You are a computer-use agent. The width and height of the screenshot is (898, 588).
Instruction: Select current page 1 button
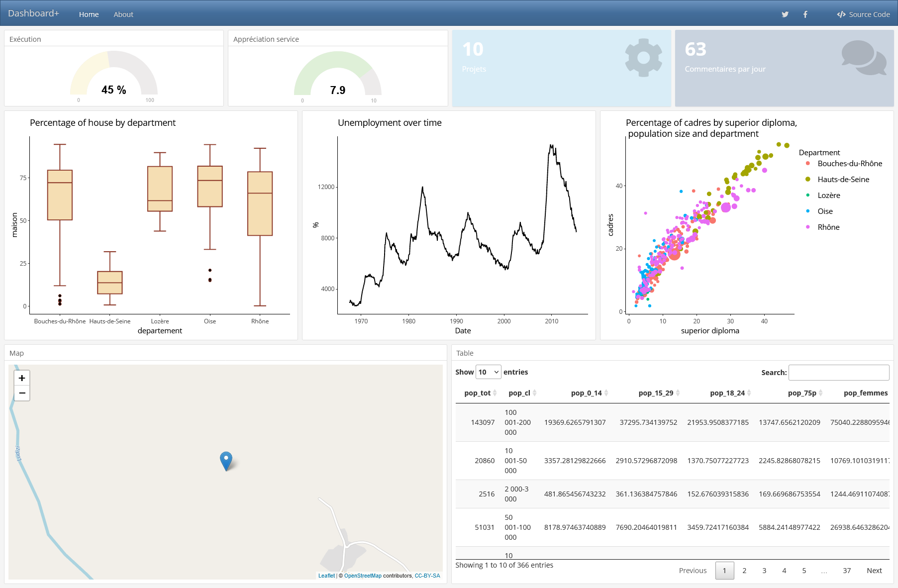click(724, 571)
